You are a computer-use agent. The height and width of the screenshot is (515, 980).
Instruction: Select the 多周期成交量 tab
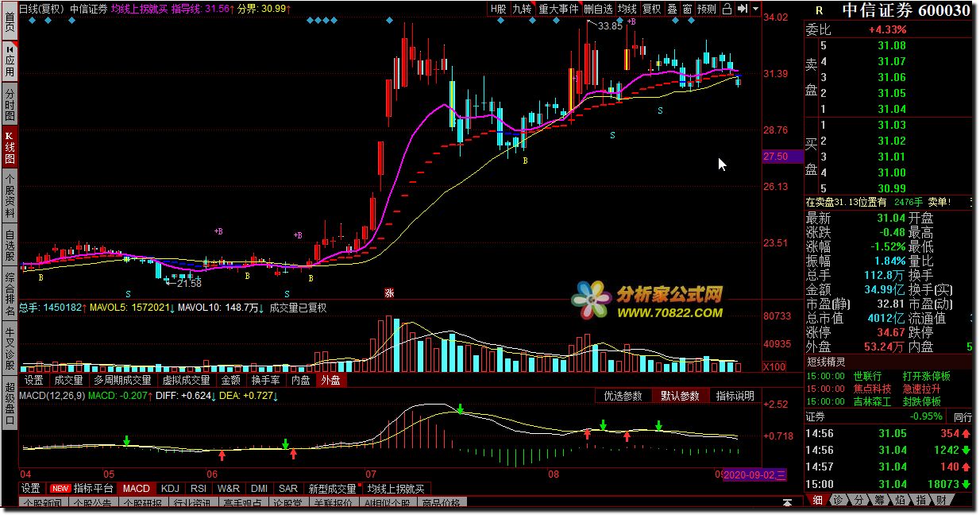pyautogui.click(x=122, y=381)
